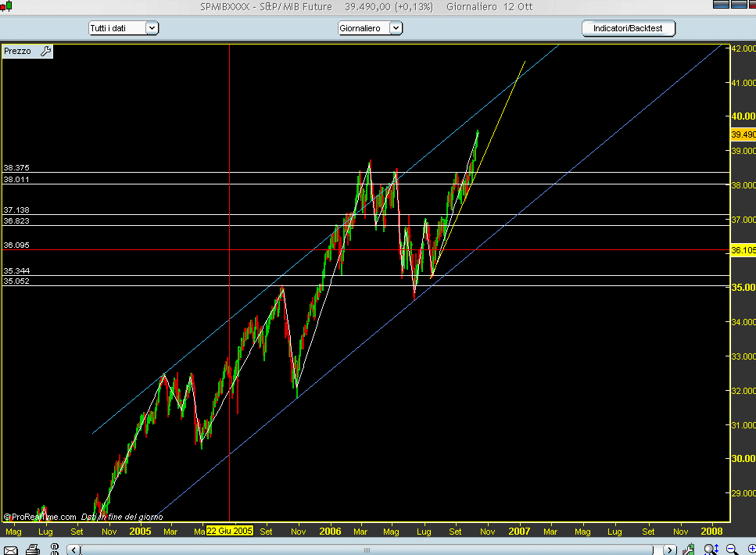Click the highlighted 22 Giu 2005 date tag

[230, 531]
